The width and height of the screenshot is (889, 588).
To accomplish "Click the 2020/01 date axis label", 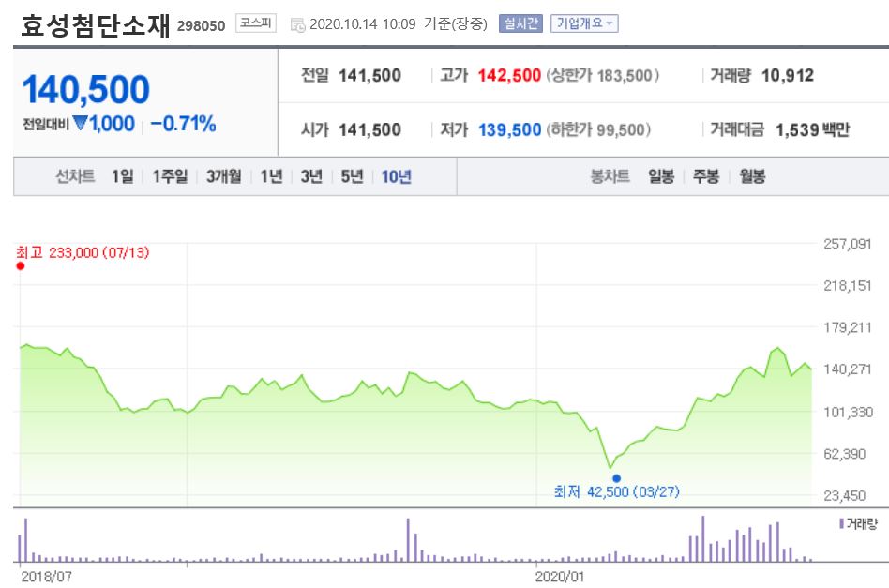I will [x=559, y=577].
